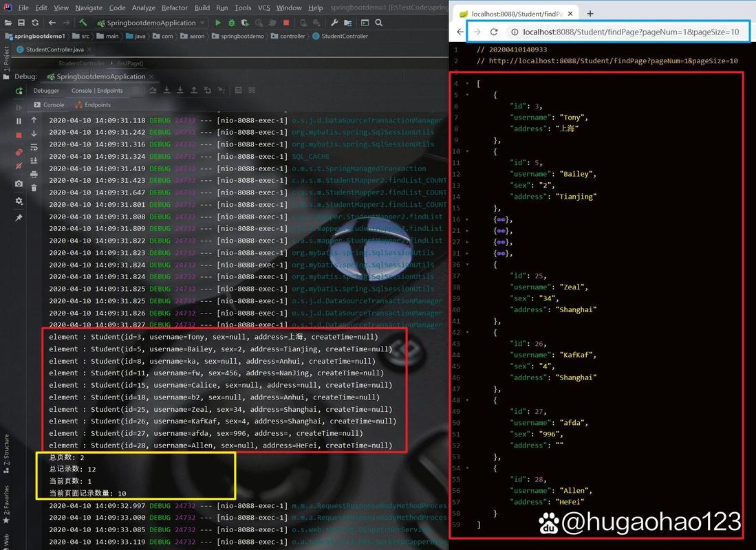
Task: Open Structure tool window side tab
Action: pyautogui.click(x=6, y=453)
